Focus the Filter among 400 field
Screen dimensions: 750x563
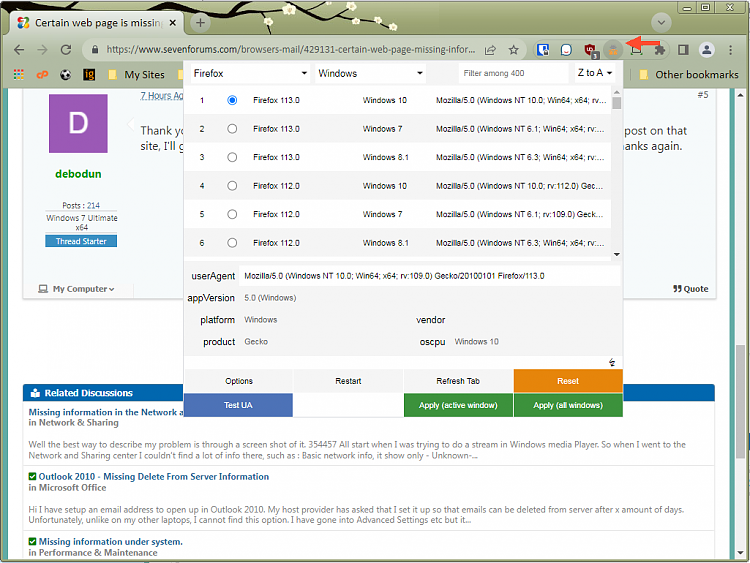pos(513,73)
